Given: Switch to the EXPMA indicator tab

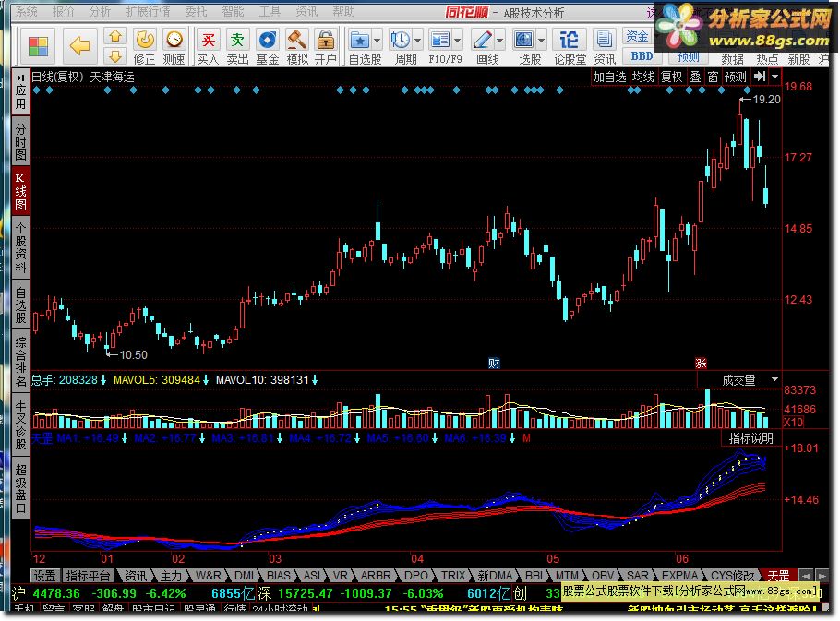Looking at the screenshot, I should 679,576.
